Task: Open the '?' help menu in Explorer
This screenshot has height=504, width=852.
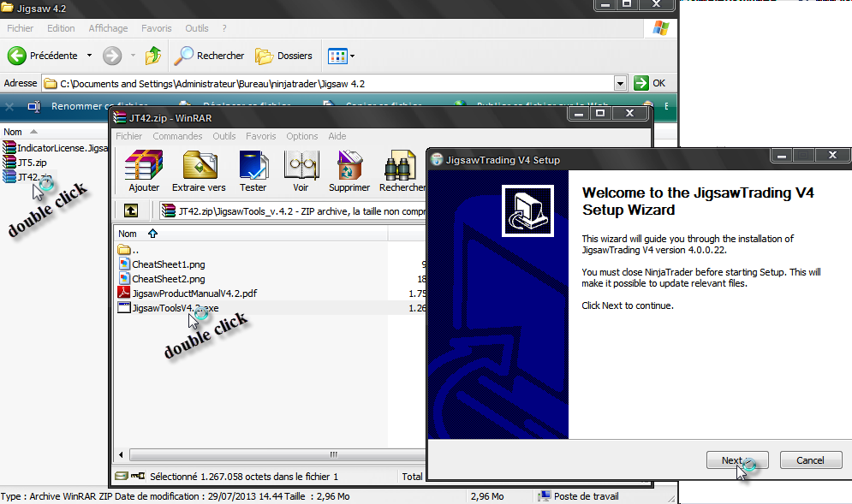Action: click(224, 28)
